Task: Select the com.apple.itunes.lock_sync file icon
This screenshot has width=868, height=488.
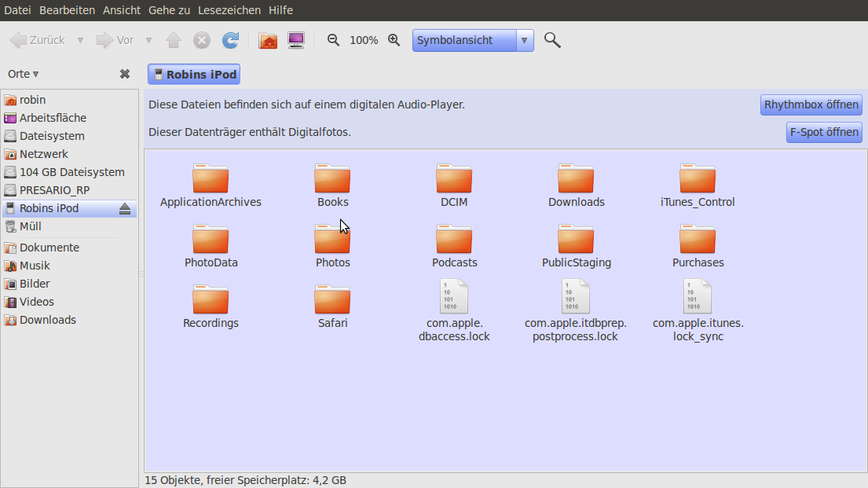Action: pyautogui.click(x=698, y=296)
